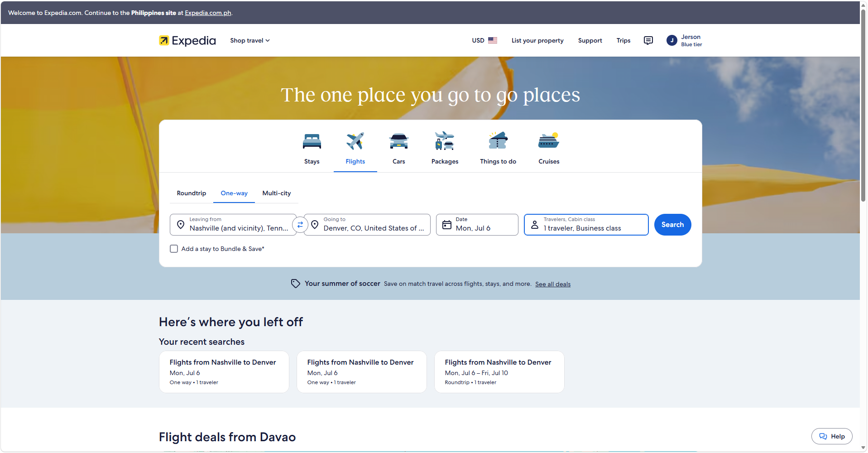Open the USD currency selector
Viewport: 868px width, 453px height.
(x=484, y=40)
